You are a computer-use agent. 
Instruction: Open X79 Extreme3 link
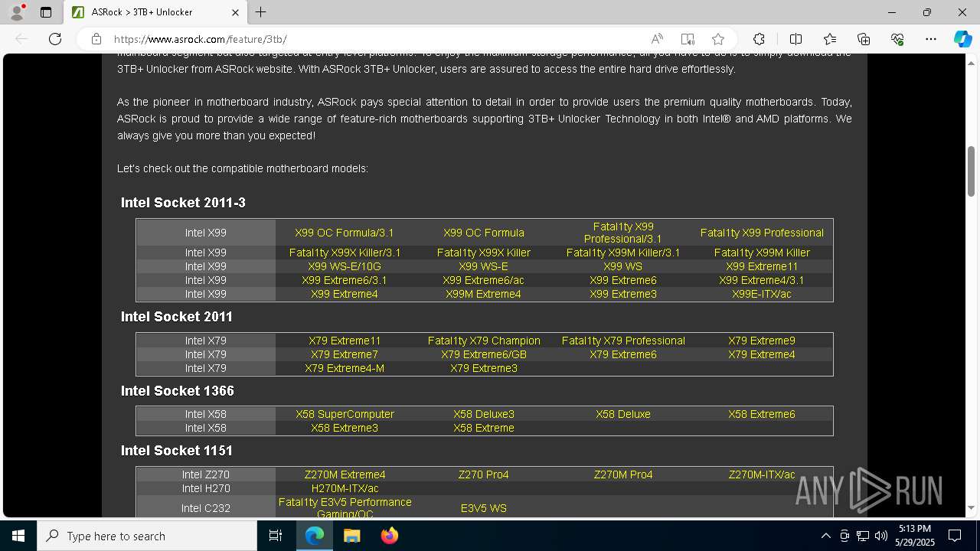pos(484,368)
